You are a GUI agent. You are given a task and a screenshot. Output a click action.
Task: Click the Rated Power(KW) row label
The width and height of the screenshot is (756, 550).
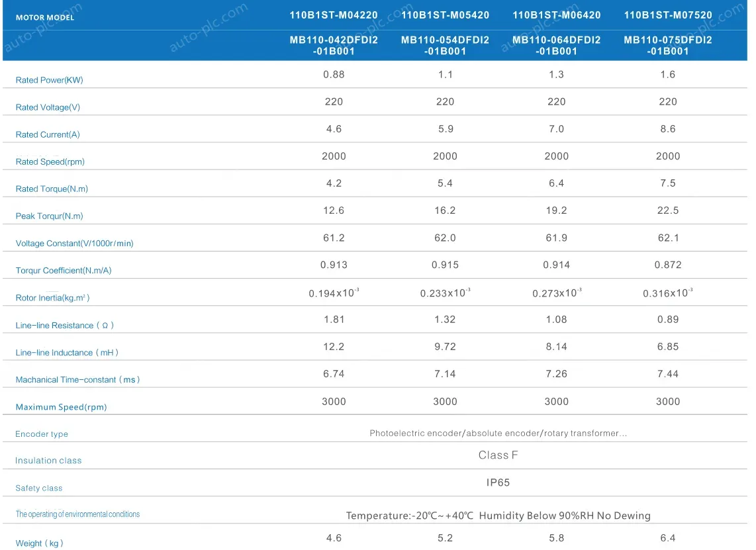click(50, 80)
